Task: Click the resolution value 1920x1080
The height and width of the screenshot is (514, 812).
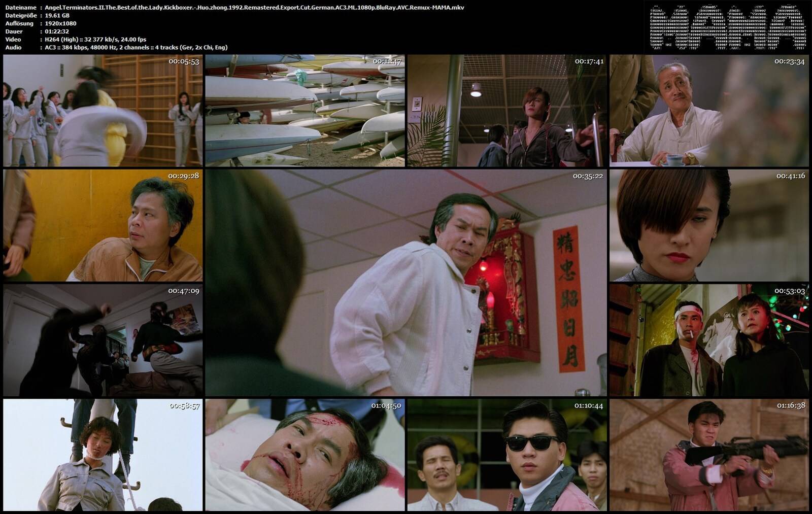Action: pyautogui.click(x=60, y=23)
